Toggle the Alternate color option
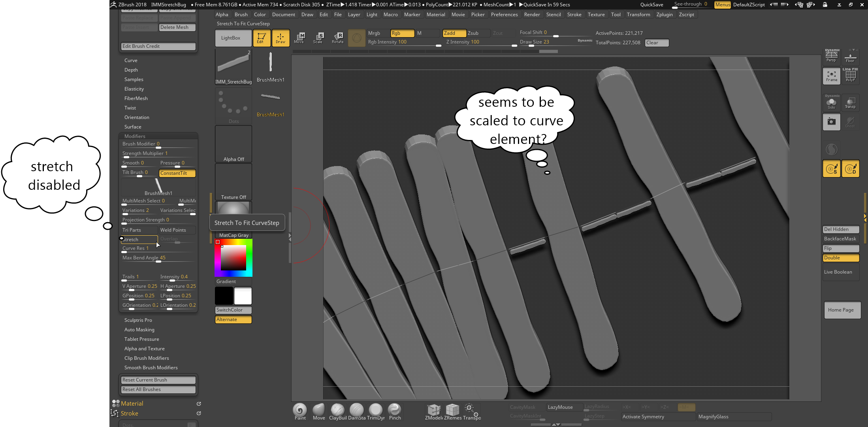 click(233, 319)
